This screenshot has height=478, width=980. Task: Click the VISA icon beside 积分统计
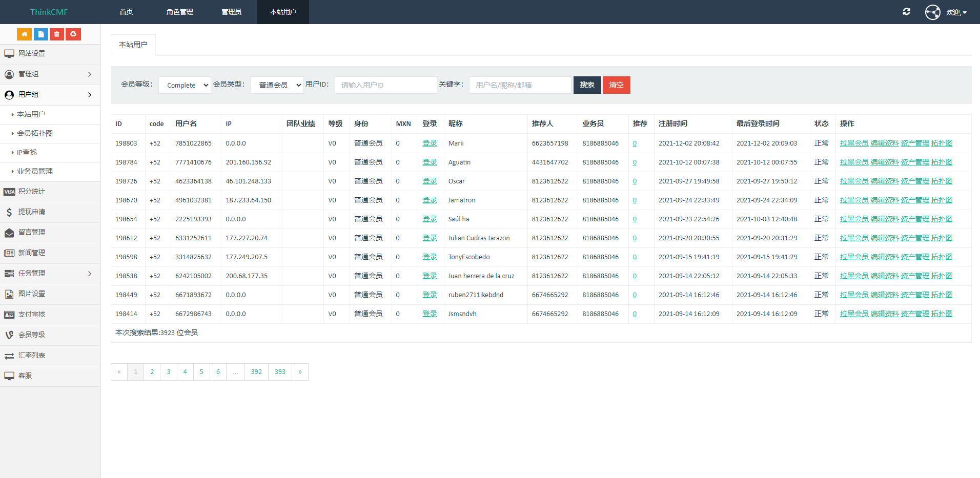point(9,192)
